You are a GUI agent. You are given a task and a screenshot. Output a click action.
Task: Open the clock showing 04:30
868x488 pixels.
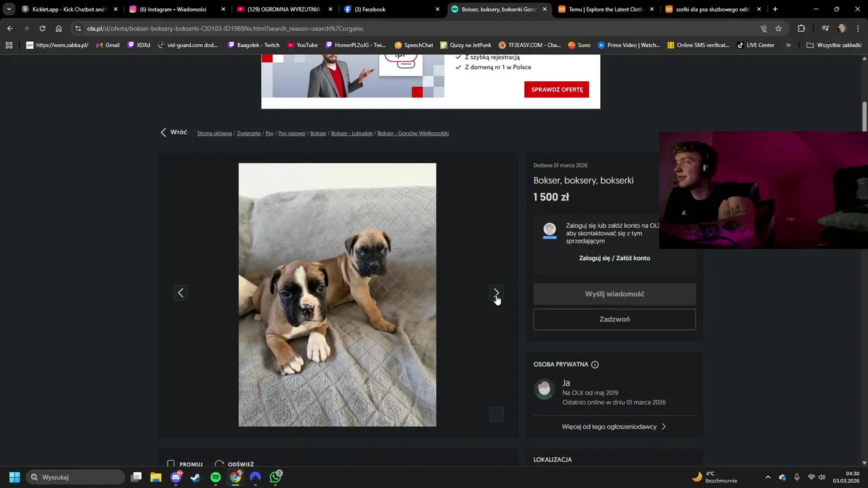(x=846, y=477)
